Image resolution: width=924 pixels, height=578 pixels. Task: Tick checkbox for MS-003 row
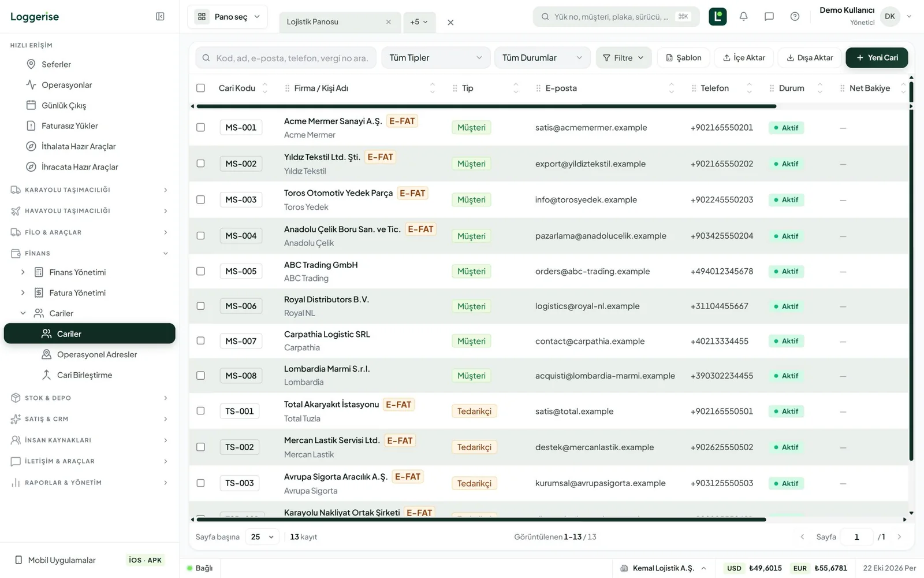point(200,199)
